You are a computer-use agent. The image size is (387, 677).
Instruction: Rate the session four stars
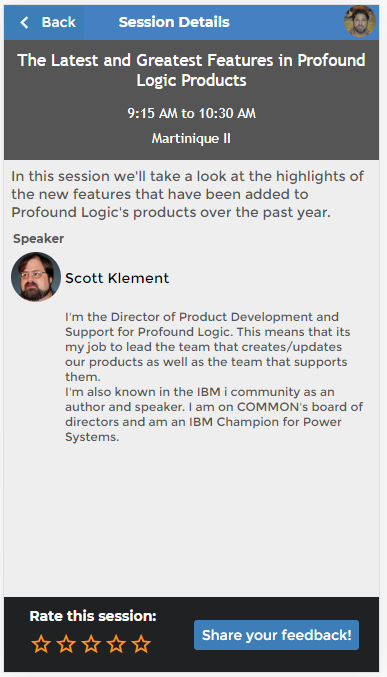[x=116, y=644]
